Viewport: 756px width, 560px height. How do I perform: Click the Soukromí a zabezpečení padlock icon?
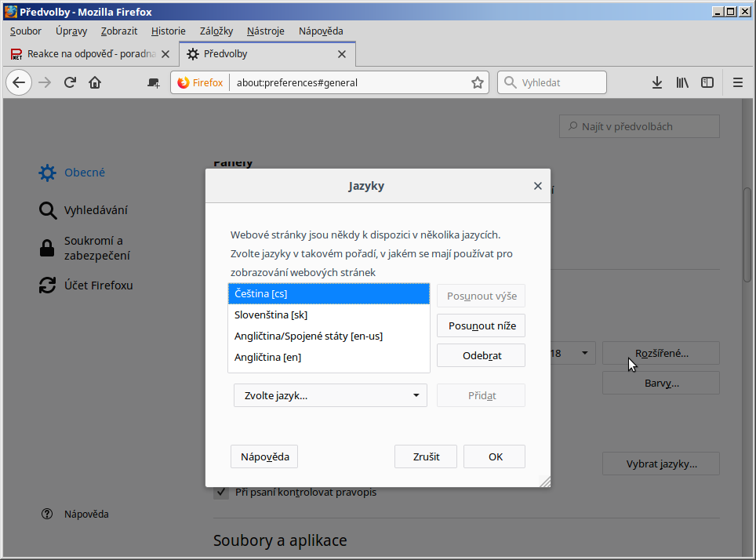click(x=47, y=248)
